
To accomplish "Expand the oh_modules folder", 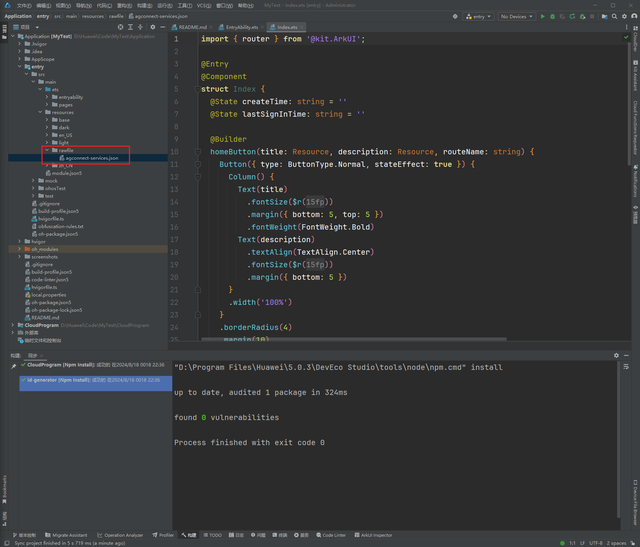I will (18, 249).
